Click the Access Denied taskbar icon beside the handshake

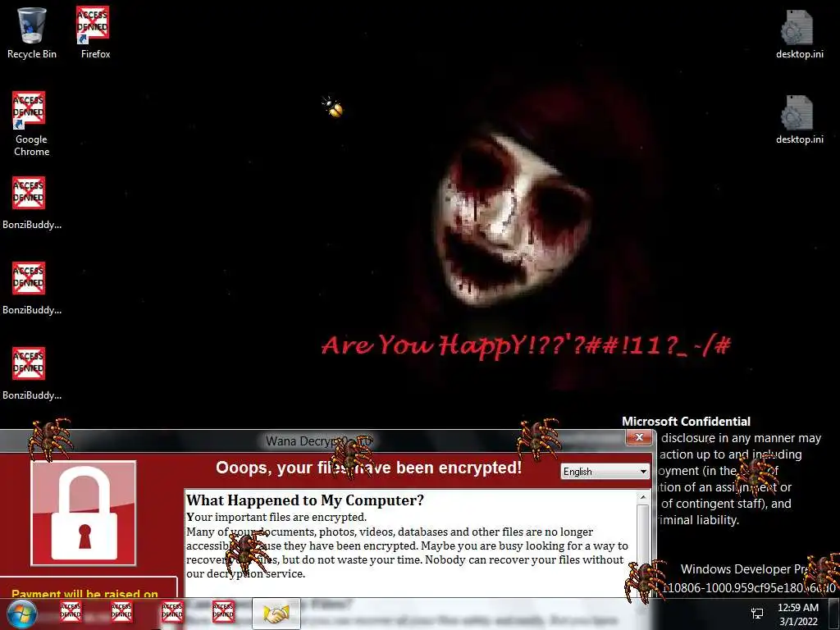tap(223, 610)
